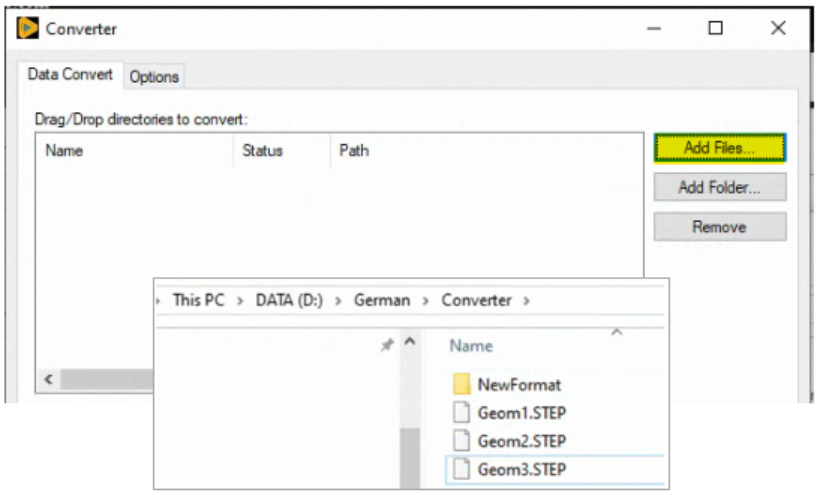Select the Data Convert tab
This screenshot has height=495, width=820.
point(70,75)
